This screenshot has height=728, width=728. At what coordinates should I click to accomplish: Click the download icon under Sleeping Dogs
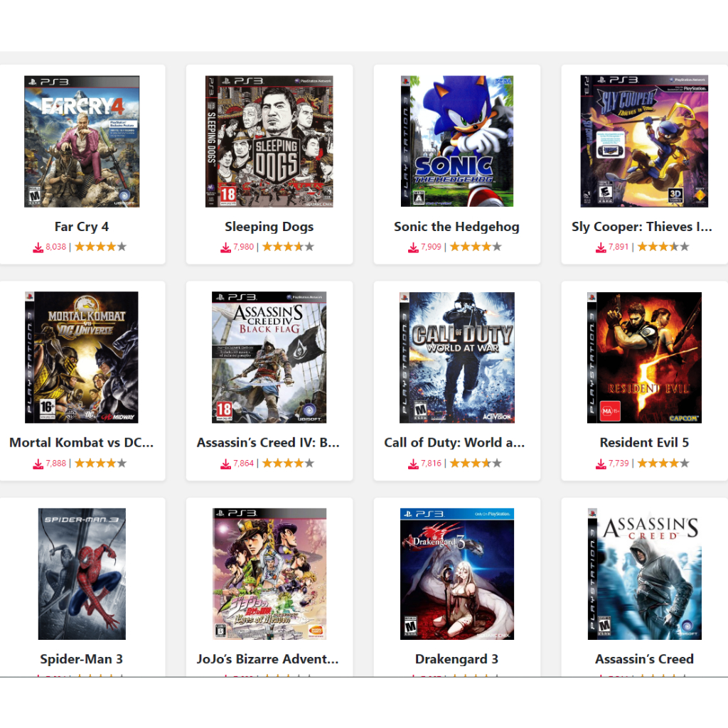[225, 247]
